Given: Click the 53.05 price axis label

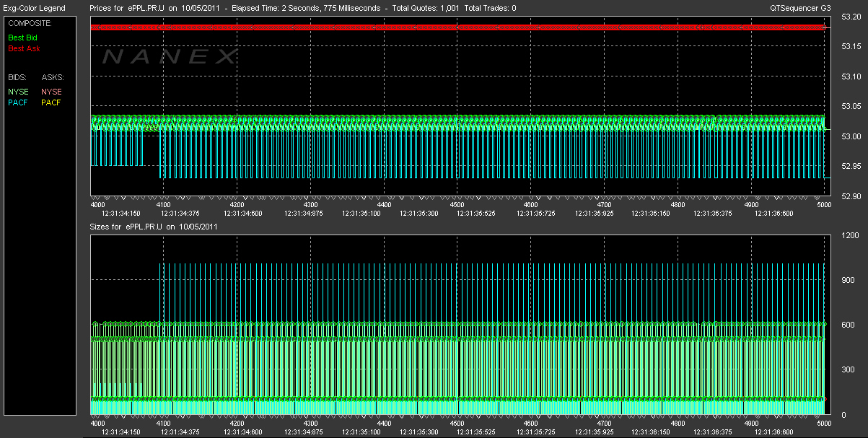Looking at the screenshot, I should 851,107.
